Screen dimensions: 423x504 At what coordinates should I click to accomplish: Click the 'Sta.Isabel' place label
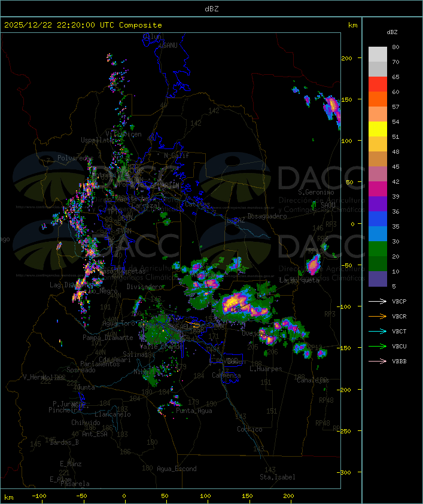278,477
